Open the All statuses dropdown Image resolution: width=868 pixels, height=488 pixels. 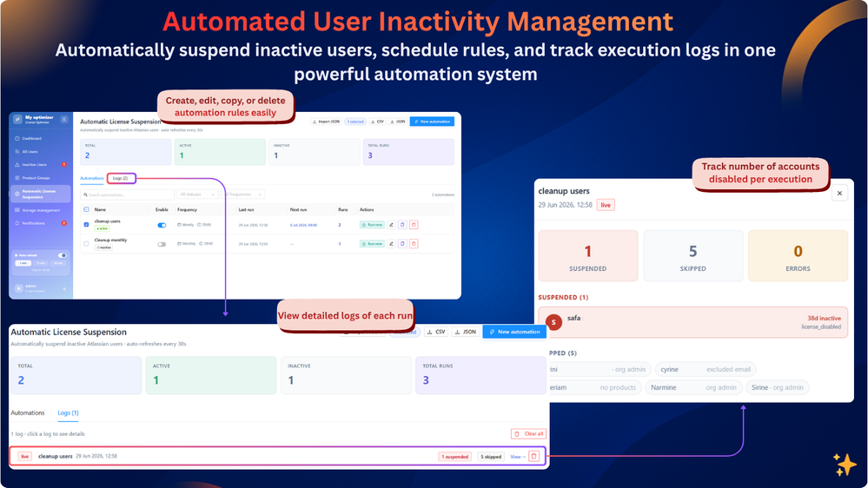(x=197, y=195)
